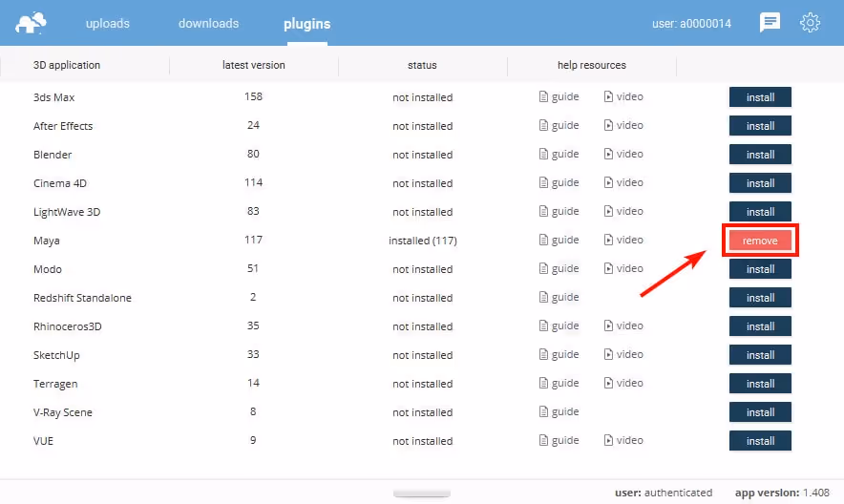Click the Blender application name
The height and width of the screenshot is (504, 844).
53,155
